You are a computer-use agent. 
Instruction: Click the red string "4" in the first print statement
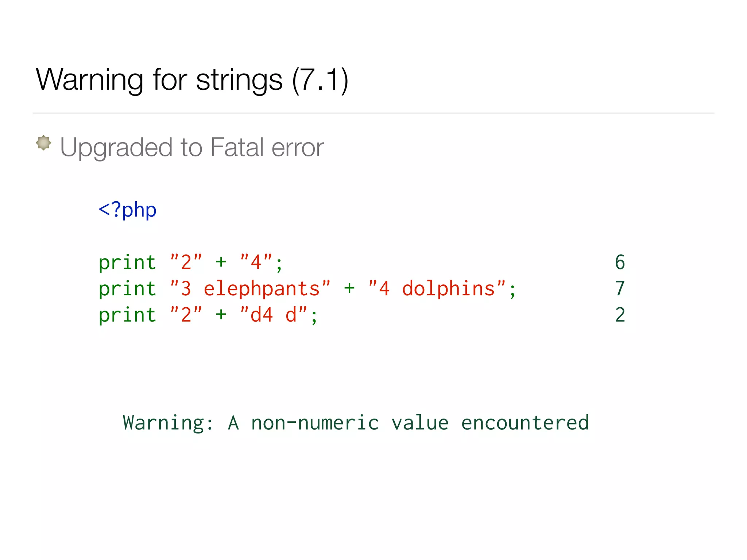coord(256,262)
